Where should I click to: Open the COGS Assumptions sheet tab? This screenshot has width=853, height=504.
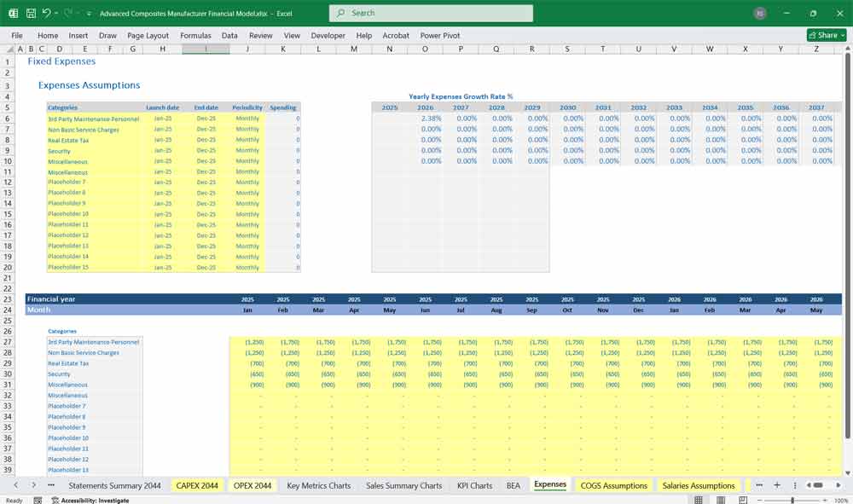[613, 484]
